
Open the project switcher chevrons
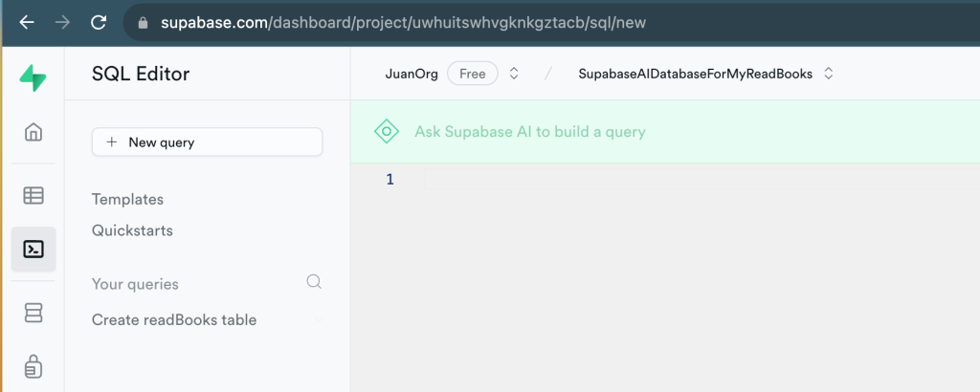828,74
